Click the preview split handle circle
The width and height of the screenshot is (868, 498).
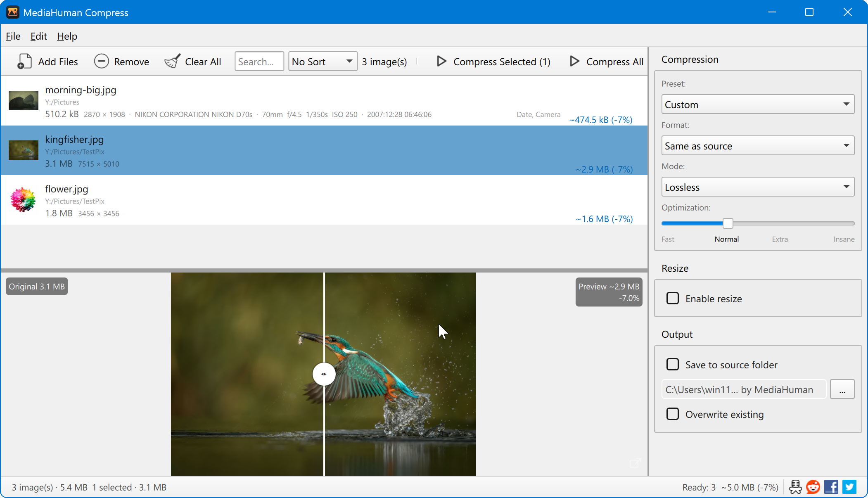point(324,374)
